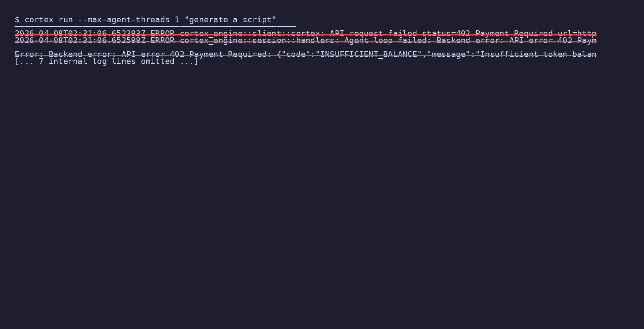Click the "message" JSON key
The width and height of the screenshot is (644, 329).
(x=448, y=54)
